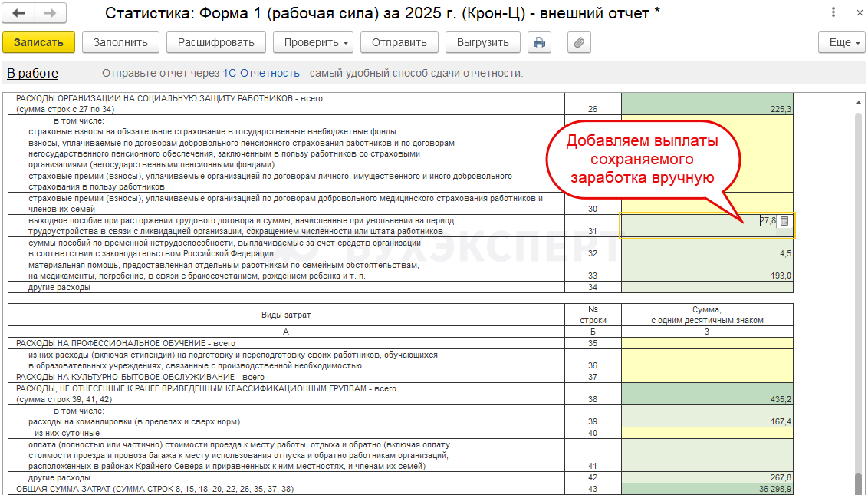Close the report form with X
The height and width of the screenshot is (495, 868).
pos(860,13)
